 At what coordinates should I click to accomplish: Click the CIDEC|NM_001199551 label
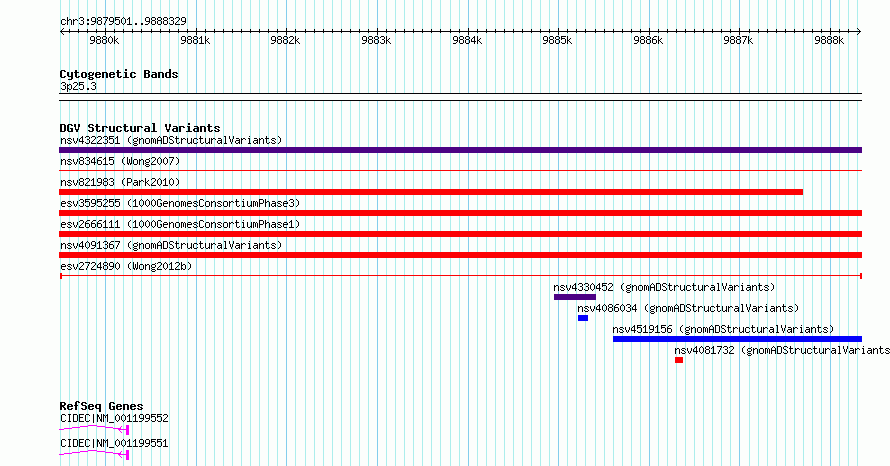(x=114, y=443)
